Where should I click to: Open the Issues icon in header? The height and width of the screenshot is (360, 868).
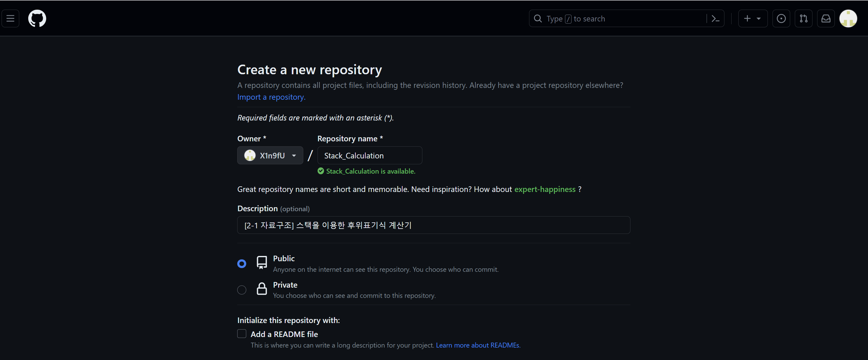point(781,19)
